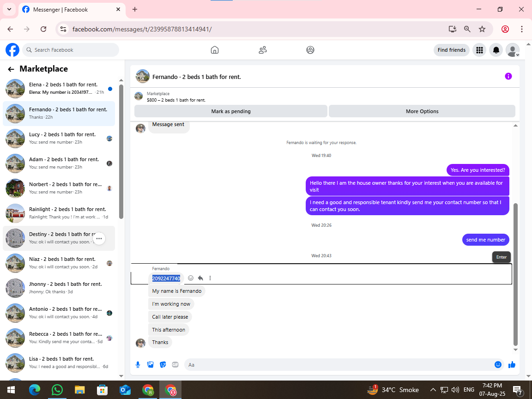Click the 'Yes. Are you interested?' message

(x=478, y=170)
